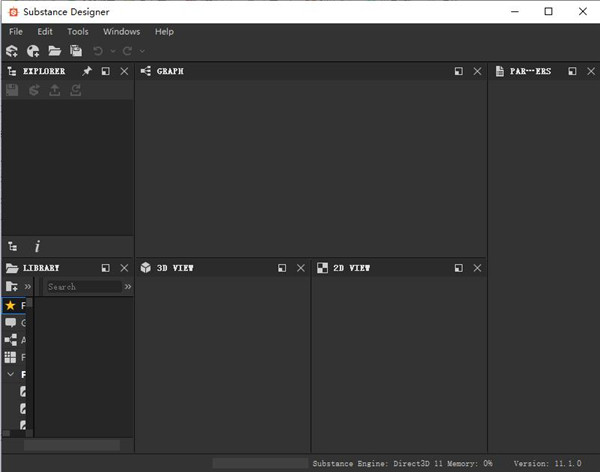Viewport: 600px width, 472px height.
Task: Click the Open folder icon in toolbar
Action: click(54, 51)
